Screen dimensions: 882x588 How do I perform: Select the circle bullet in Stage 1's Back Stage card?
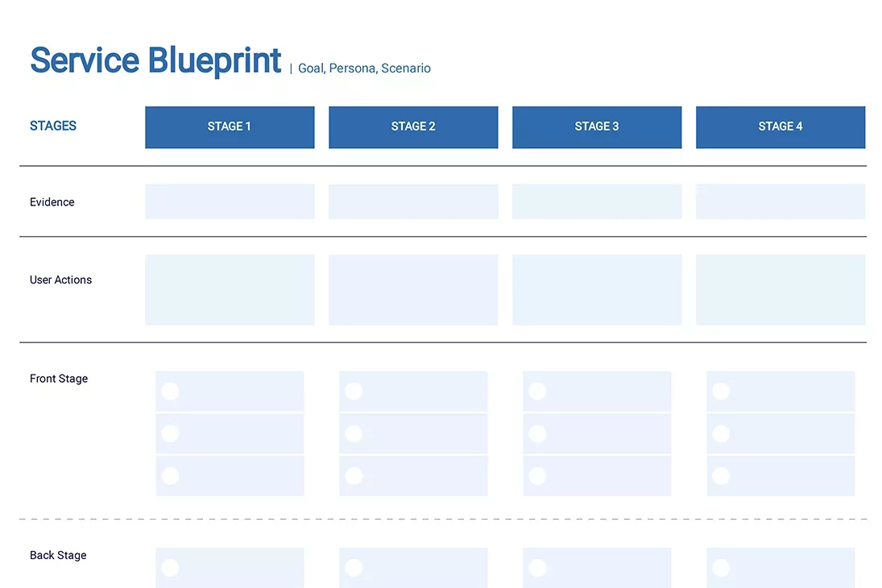[x=170, y=568]
